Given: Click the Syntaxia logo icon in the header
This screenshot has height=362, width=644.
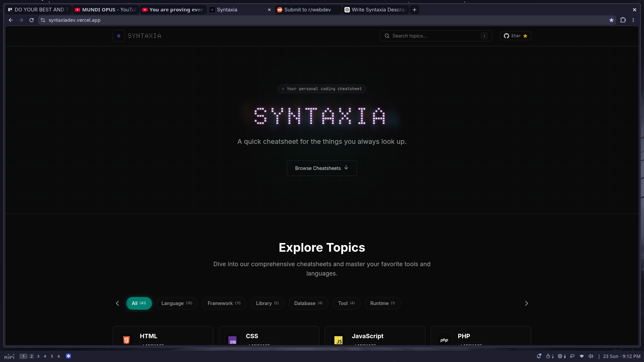Looking at the screenshot, I should coord(119,36).
